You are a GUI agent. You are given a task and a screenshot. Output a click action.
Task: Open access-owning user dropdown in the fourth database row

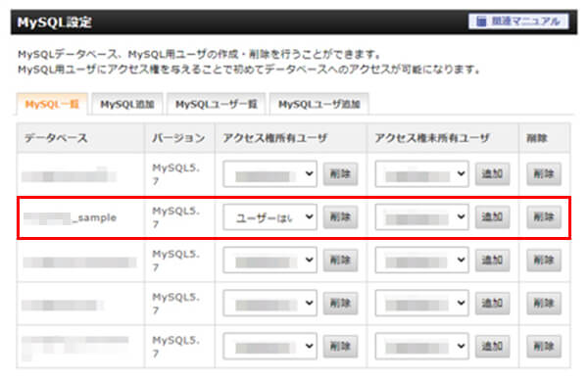pos(270,304)
